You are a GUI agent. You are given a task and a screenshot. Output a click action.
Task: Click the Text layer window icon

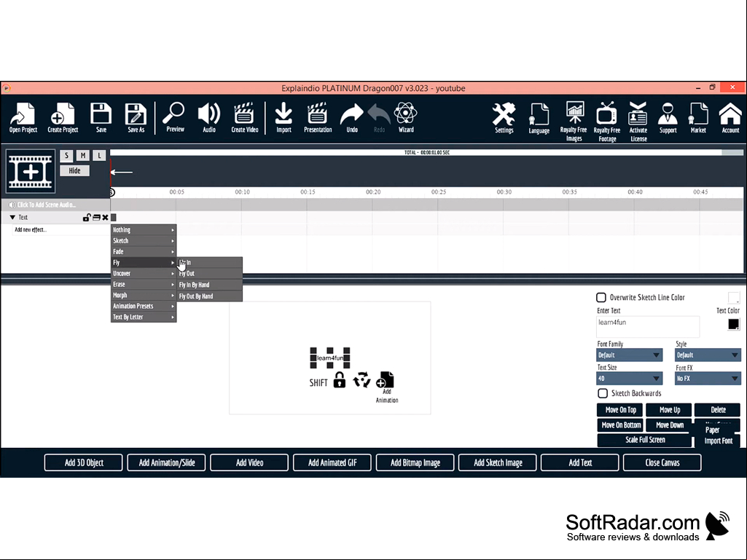(96, 218)
